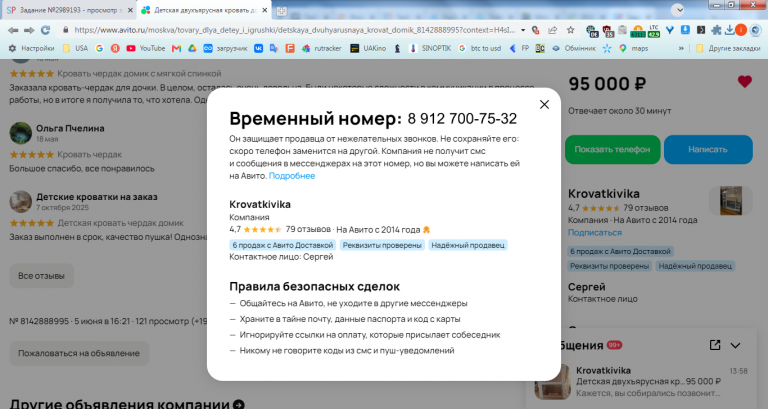
Task: Reload the Avito page
Action: (x=46, y=30)
